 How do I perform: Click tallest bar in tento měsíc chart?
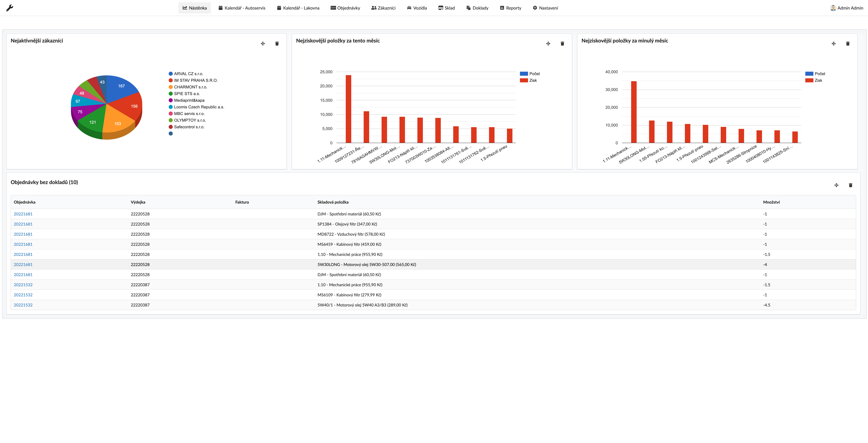pos(348,109)
